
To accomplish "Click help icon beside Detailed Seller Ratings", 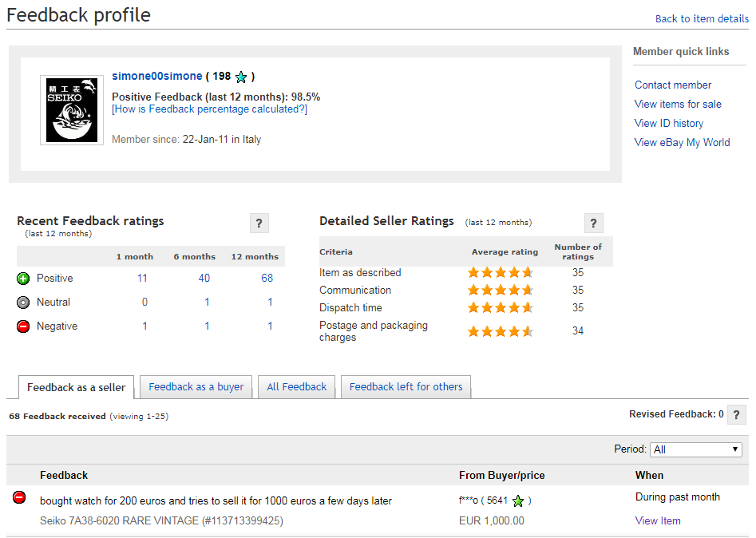I will [593, 224].
